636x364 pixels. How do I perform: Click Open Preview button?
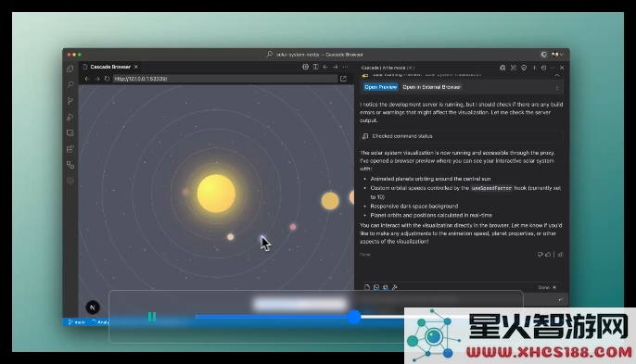pyautogui.click(x=380, y=87)
